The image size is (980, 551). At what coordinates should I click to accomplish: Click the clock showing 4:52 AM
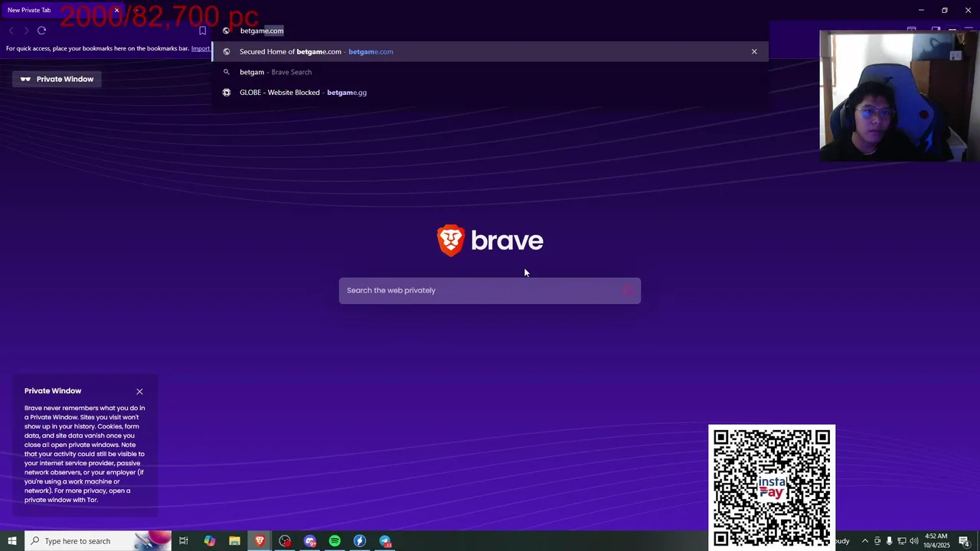(936, 541)
